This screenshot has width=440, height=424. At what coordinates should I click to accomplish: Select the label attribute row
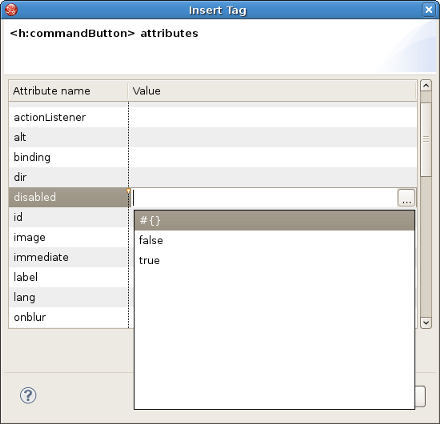click(68, 277)
